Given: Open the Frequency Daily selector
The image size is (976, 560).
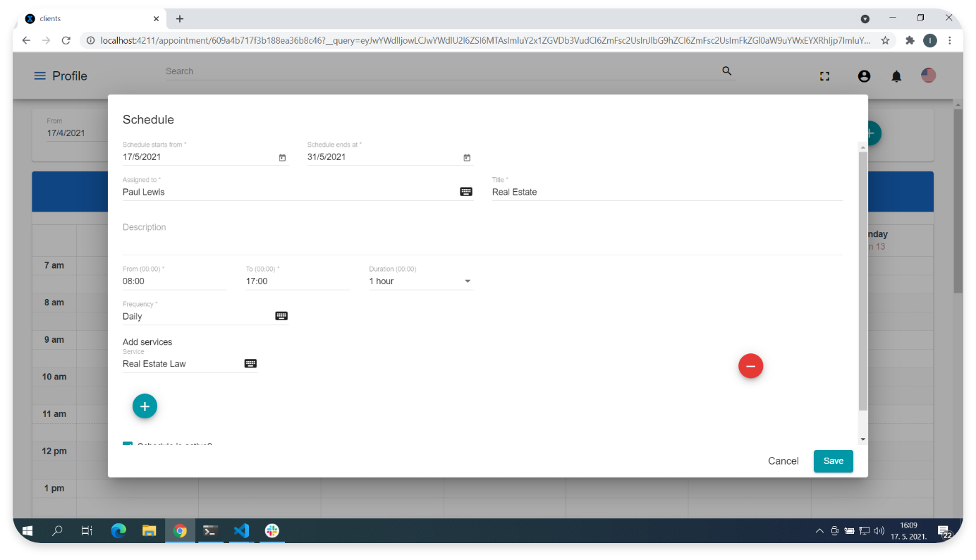Looking at the screenshot, I should point(205,316).
